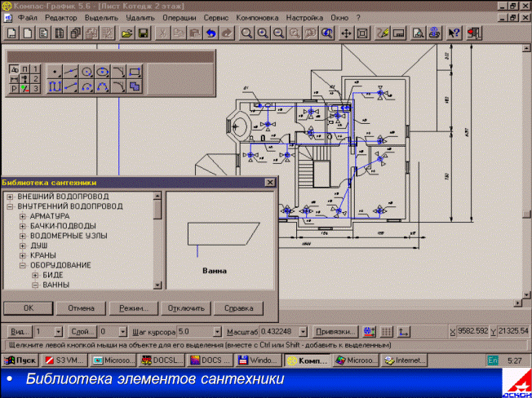The width and height of the screenshot is (532, 398).
Task: Toggle the panel switch button labeled P
Action: tap(14, 89)
